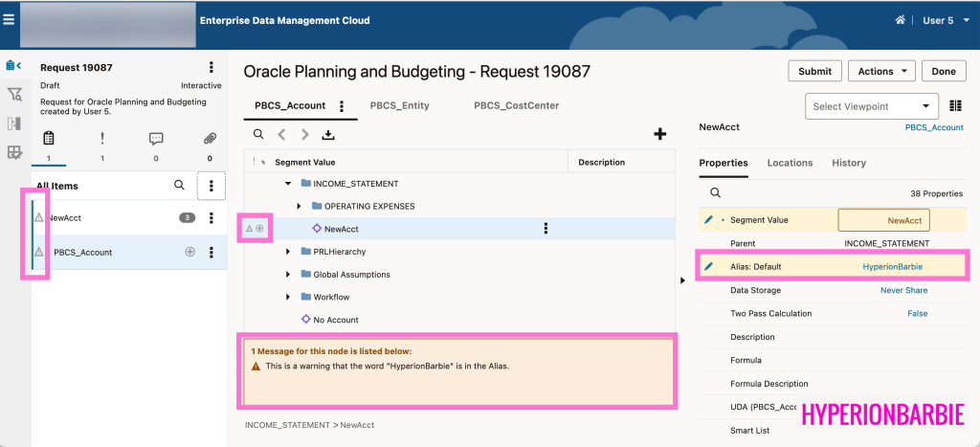Click the pencil icon for Alias: Default
Viewport: 980px width, 447px height.
pos(709,266)
